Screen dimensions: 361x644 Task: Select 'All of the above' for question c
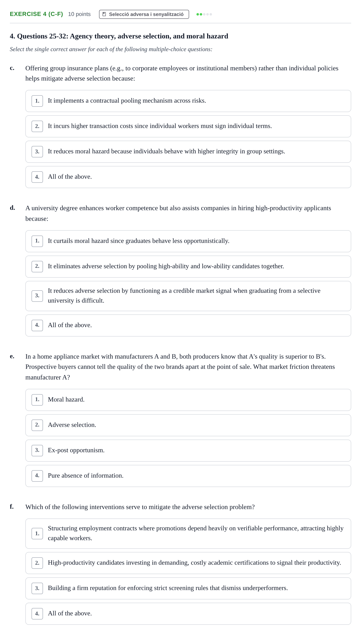(188, 177)
